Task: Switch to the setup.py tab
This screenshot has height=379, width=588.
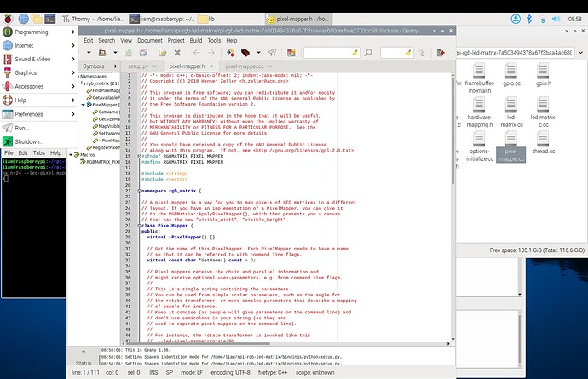Action: point(138,66)
